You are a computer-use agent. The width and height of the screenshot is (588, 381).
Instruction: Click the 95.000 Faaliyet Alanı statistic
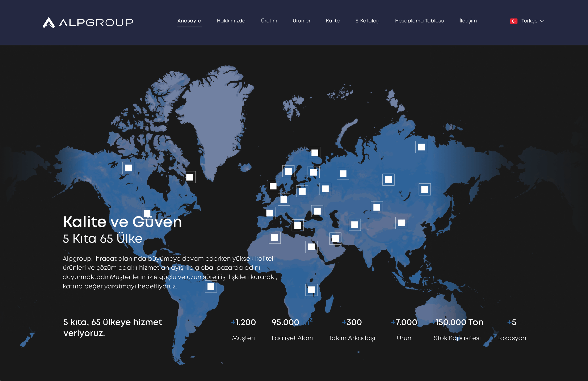[x=292, y=330]
